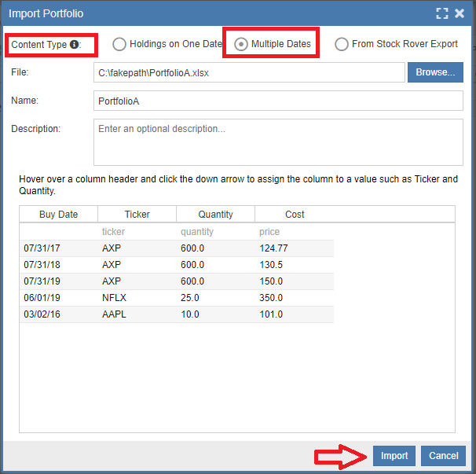The image size is (476, 474).
Task: Cancel the portfolio import
Action: pos(443,456)
